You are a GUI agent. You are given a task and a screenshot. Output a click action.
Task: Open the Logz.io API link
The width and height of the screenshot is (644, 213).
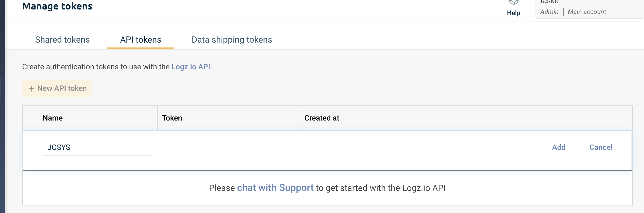(191, 67)
